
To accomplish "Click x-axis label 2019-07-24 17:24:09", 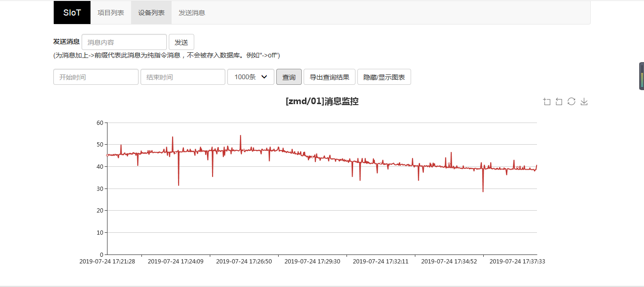I will [x=175, y=261].
